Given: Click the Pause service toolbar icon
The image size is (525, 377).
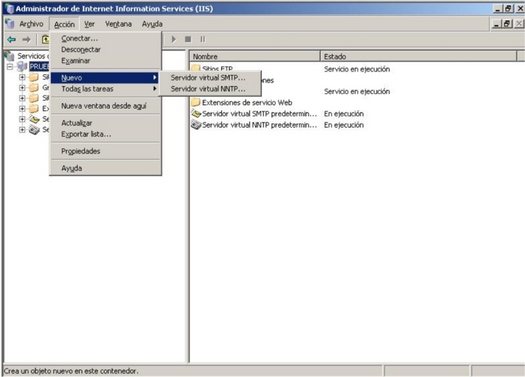Looking at the screenshot, I should coord(203,40).
